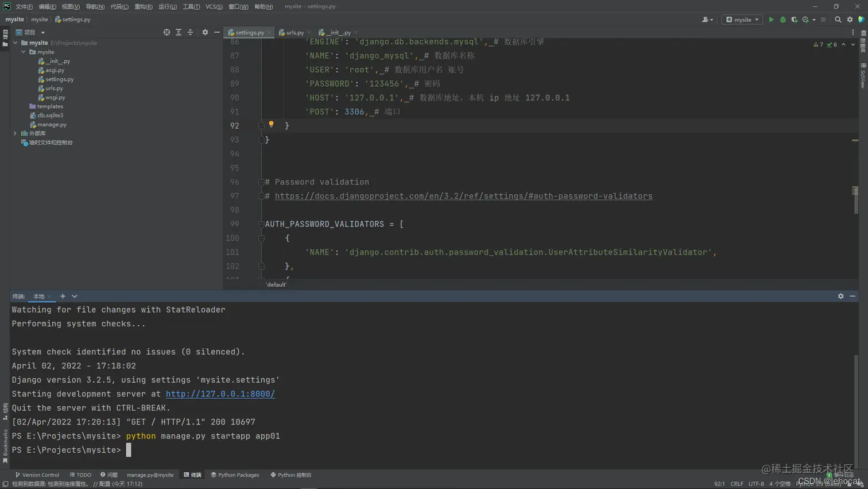Open the SciView side tool window
This screenshot has width=868, height=489.
[863, 75]
